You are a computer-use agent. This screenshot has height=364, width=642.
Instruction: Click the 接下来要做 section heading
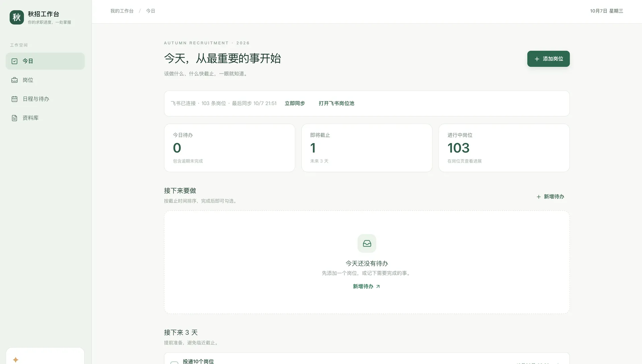point(180,191)
